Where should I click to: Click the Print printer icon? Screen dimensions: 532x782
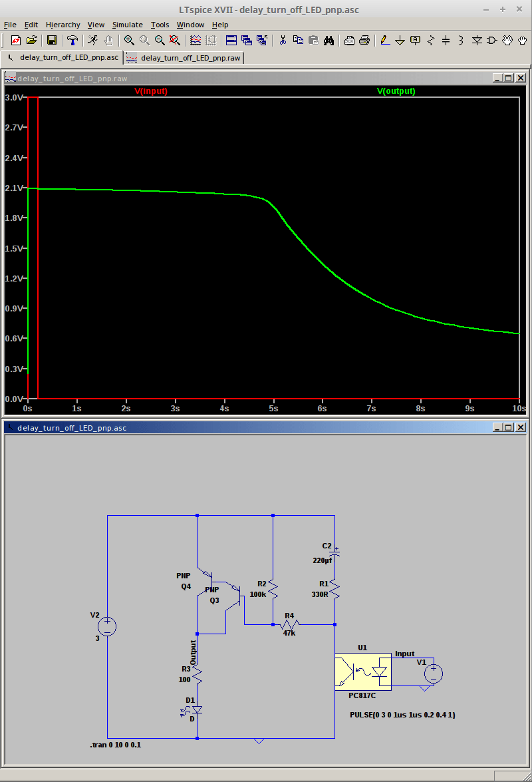click(364, 41)
